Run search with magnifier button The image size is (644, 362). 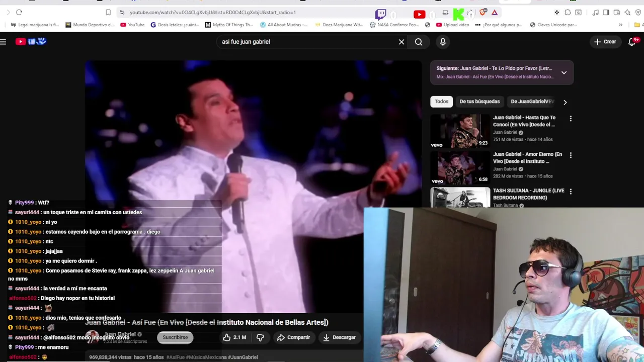click(x=419, y=42)
